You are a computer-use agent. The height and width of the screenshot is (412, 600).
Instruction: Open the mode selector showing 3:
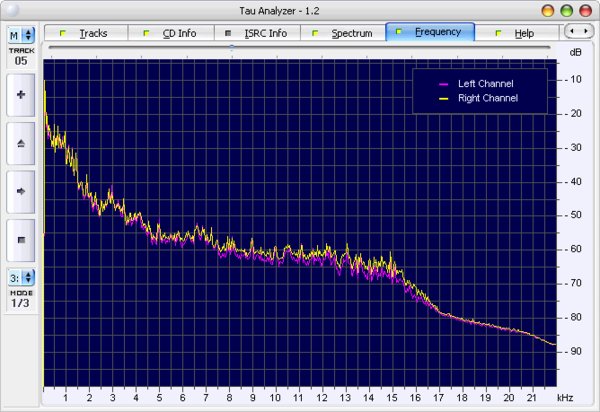click(21, 278)
